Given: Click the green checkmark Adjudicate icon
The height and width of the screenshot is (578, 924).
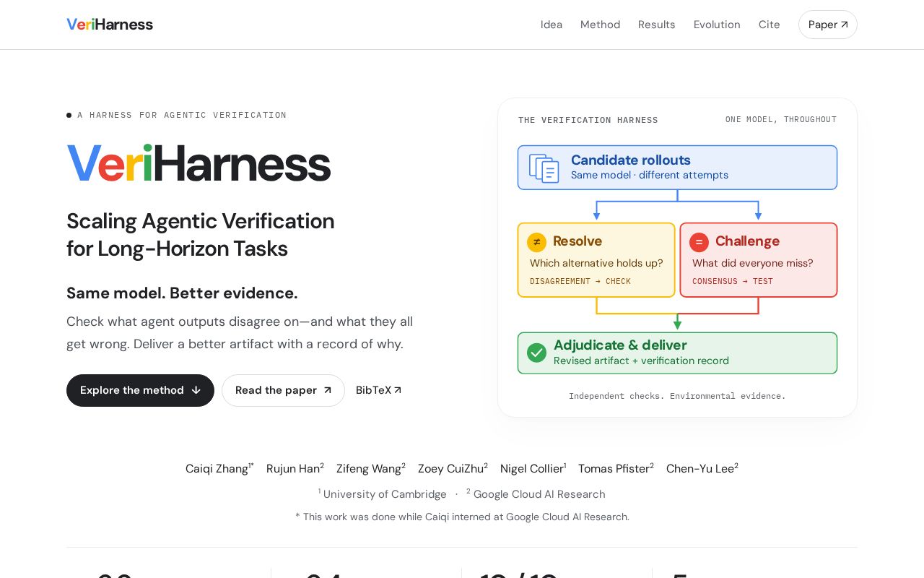Looking at the screenshot, I should [x=536, y=353].
